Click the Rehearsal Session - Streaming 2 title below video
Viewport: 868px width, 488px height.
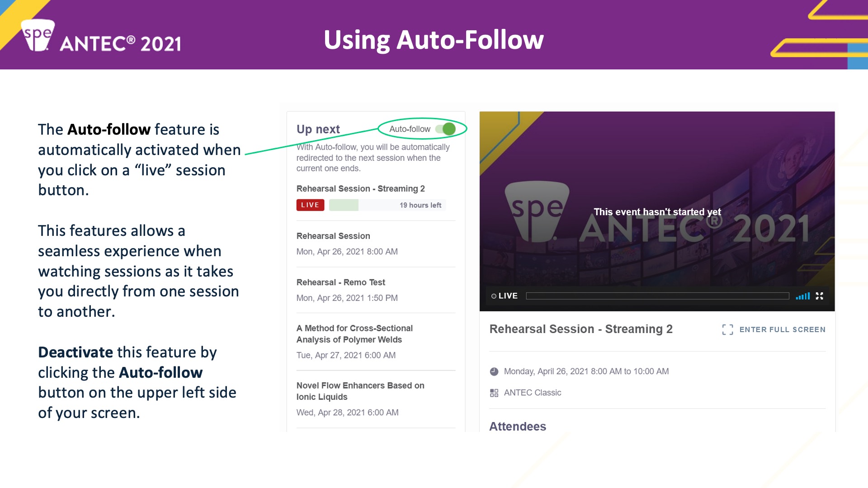click(581, 329)
